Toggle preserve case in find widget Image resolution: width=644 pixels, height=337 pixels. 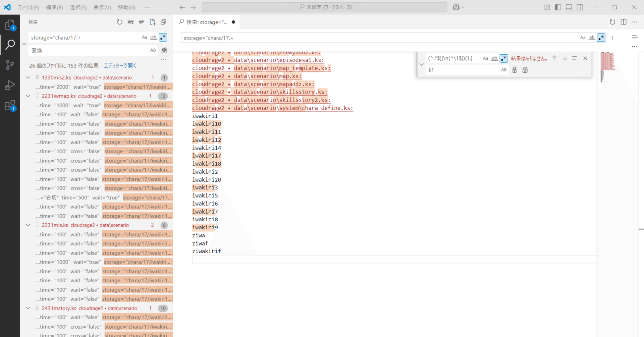(504, 70)
